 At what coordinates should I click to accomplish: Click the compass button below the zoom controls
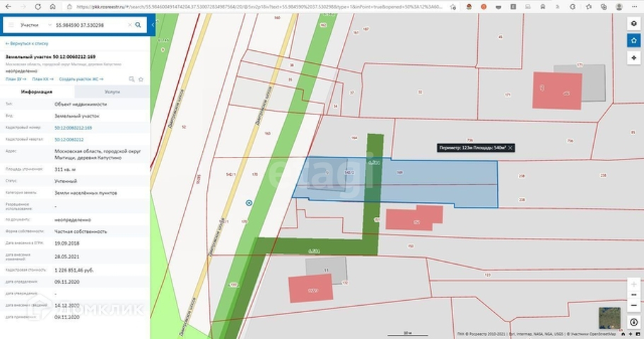(x=633, y=322)
